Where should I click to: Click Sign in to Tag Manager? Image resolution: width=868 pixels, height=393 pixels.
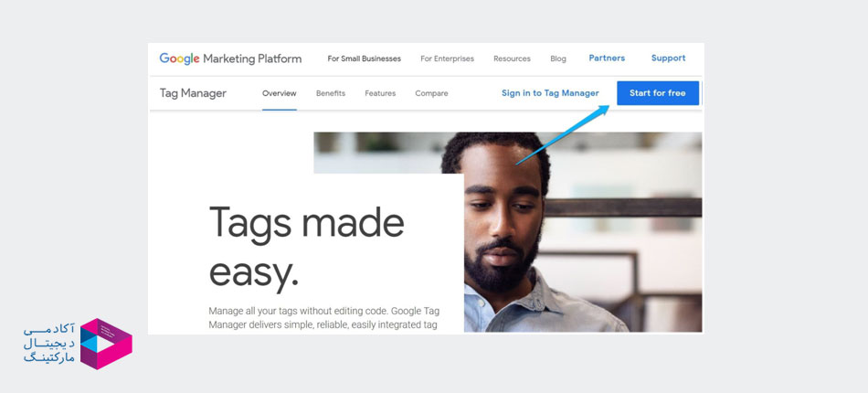pos(550,93)
